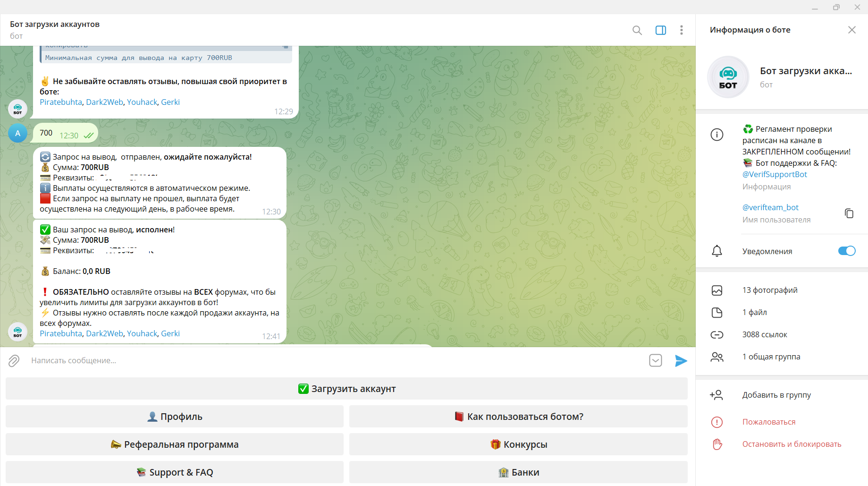Image resolution: width=868 pixels, height=486 pixels.
Task: Toggle the side info panel icon
Action: pyautogui.click(x=660, y=30)
